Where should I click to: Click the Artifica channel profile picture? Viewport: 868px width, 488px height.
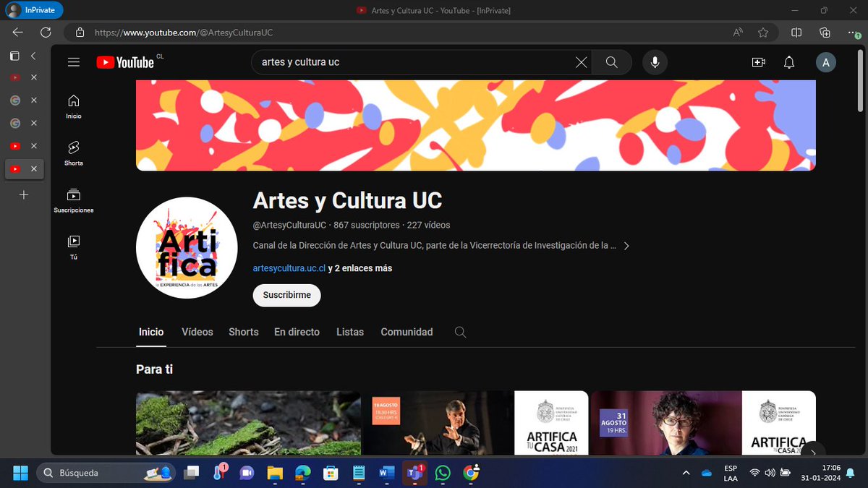click(x=187, y=247)
